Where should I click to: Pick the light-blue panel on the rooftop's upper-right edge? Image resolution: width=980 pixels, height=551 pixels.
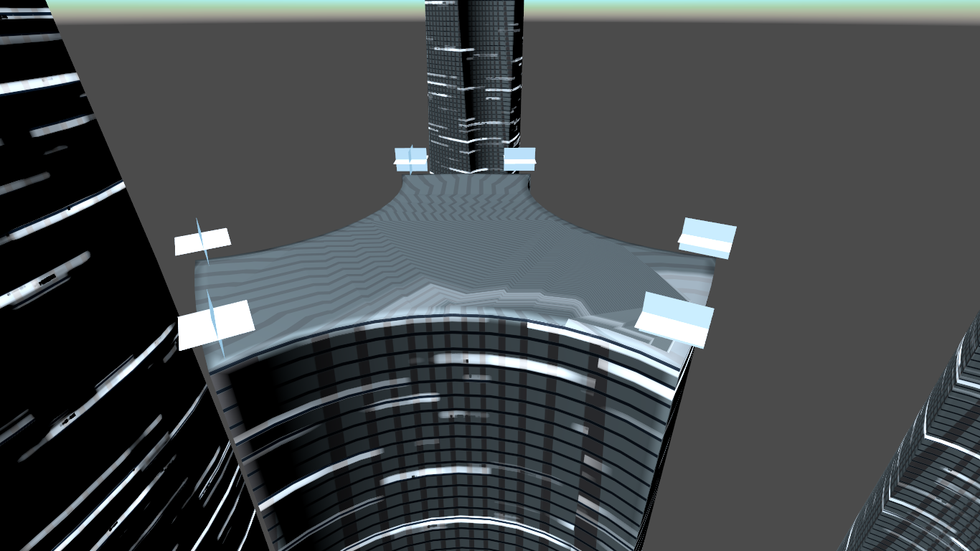point(707,238)
